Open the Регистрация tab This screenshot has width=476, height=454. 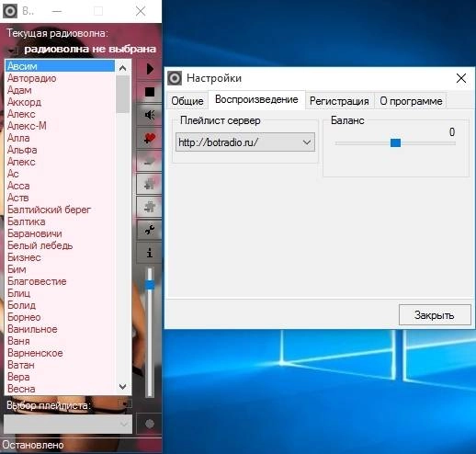coord(339,101)
